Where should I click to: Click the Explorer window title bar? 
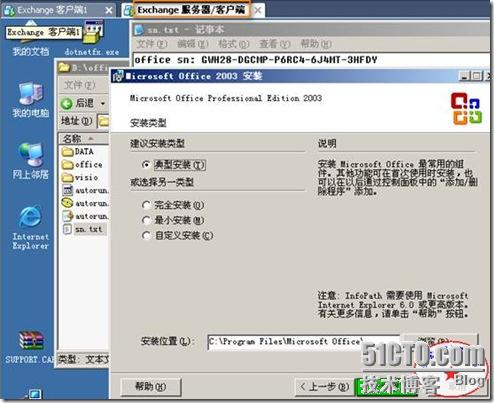84,68
